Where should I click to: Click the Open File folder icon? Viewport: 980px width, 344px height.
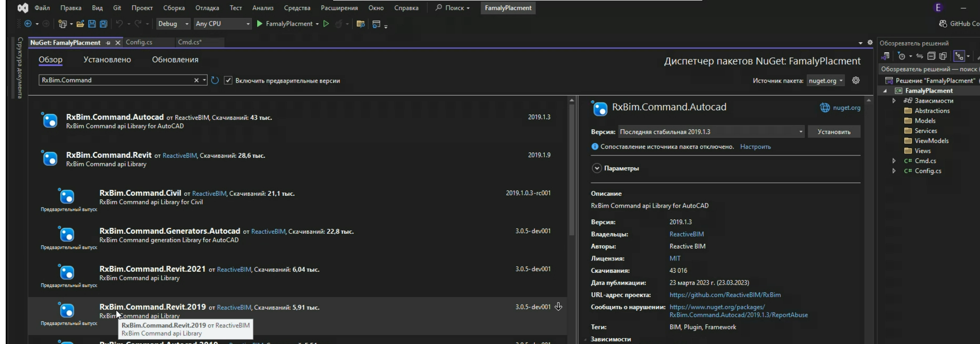coord(80,24)
